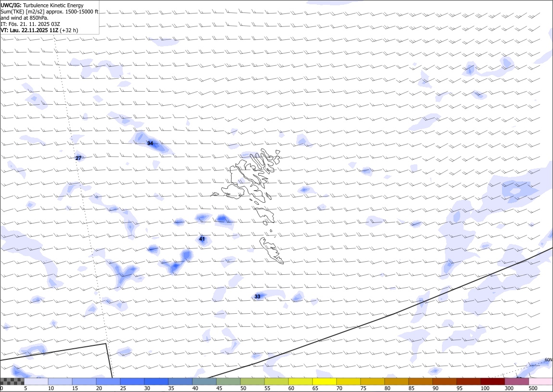
Task: Click the 'Sum(TKE) [m2/s2] approx. 1500-15000 ft' line
Action: 50,12
